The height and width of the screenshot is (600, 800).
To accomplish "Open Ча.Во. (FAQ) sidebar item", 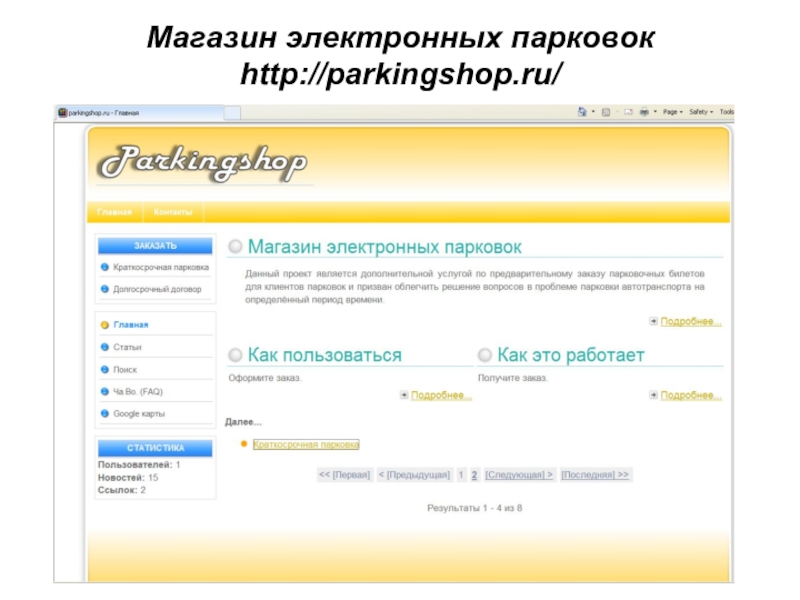I will tap(138, 392).
